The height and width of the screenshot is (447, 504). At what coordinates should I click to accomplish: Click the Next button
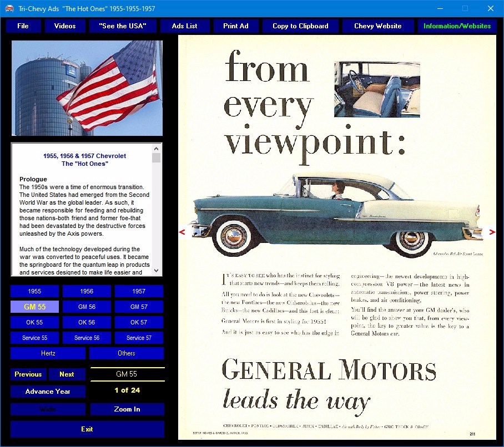(x=67, y=374)
